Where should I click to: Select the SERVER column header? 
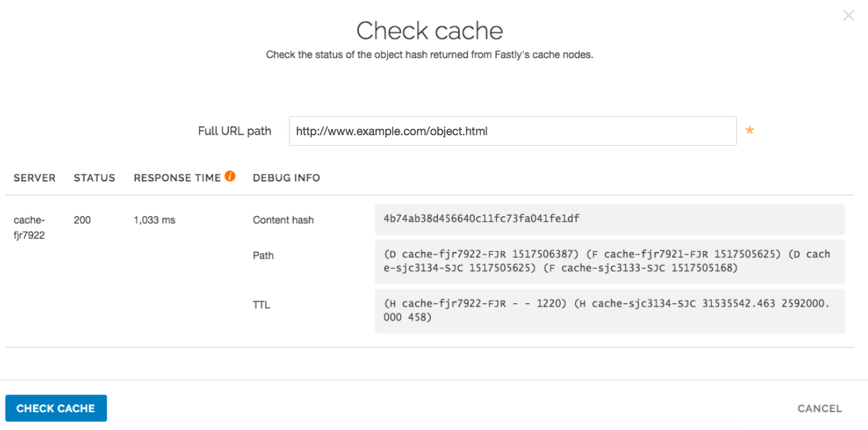pyautogui.click(x=34, y=177)
